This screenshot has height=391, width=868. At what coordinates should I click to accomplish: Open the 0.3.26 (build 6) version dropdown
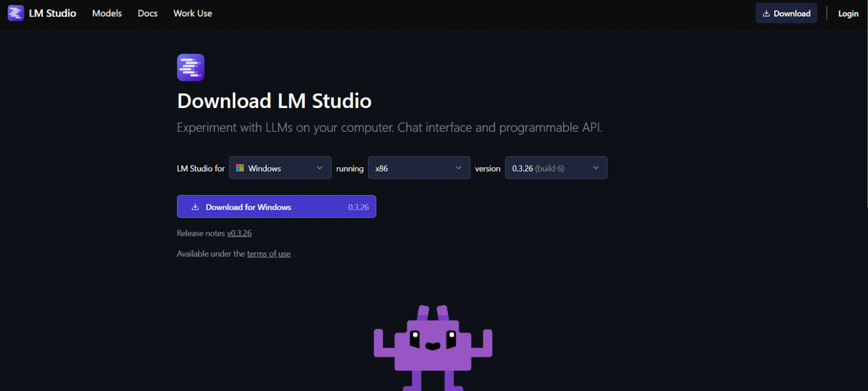(556, 168)
